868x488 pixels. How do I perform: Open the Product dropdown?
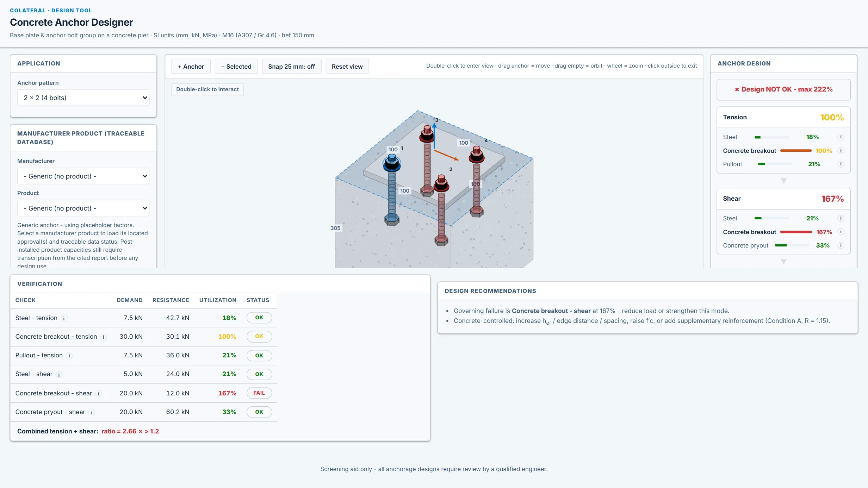(x=83, y=208)
